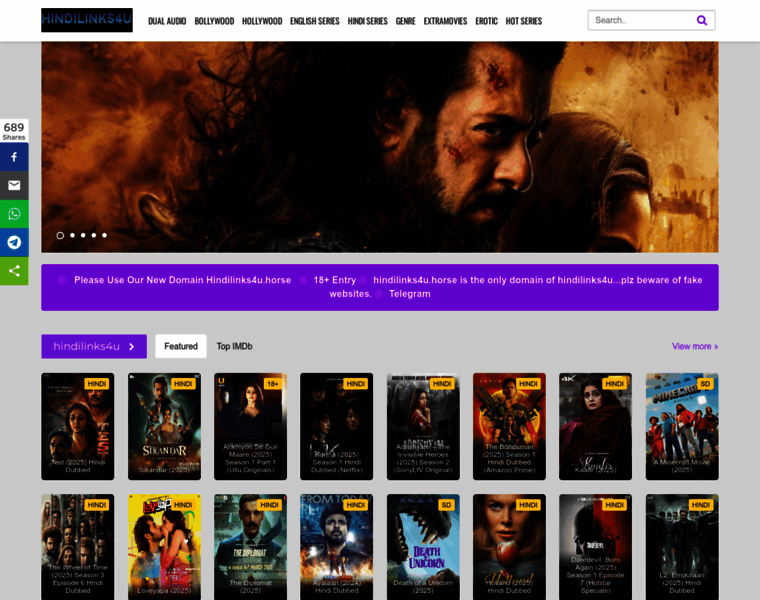This screenshot has width=760, height=600.
Task: Open A Minecraft Movie poster
Action: 682,426
